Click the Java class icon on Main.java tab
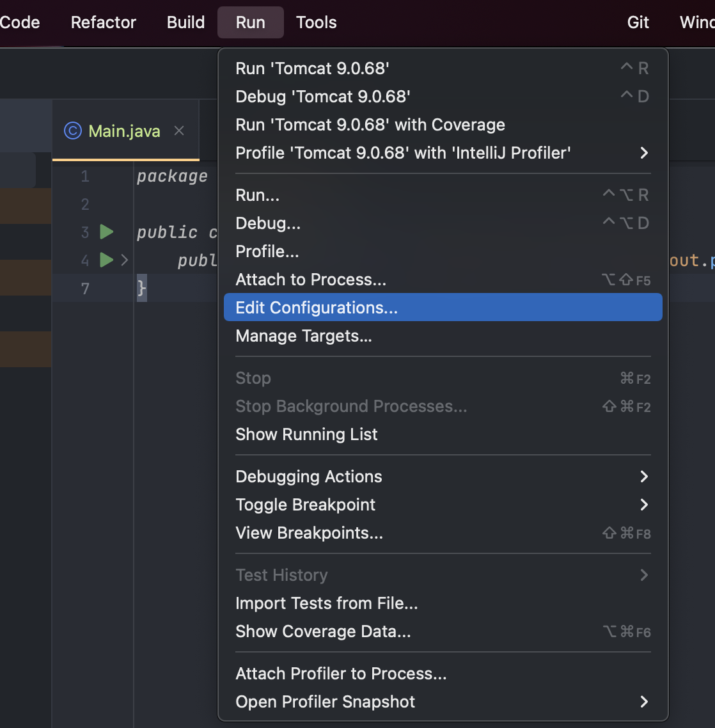 (73, 131)
